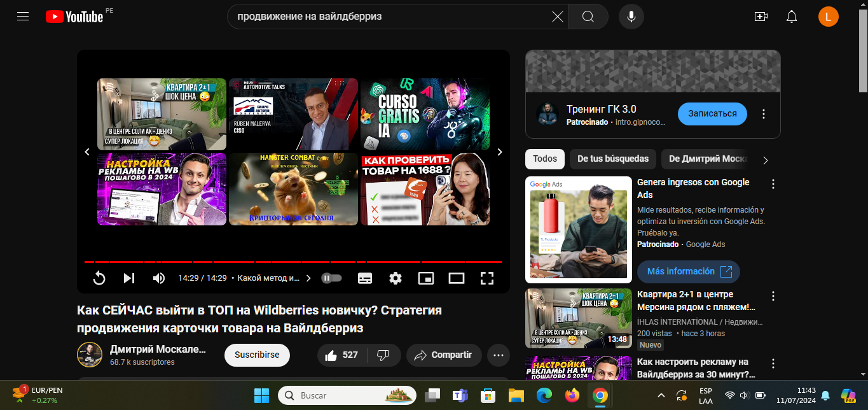868x410 pixels.
Task: Open the Create video icon
Action: click(x=761, y=17)
